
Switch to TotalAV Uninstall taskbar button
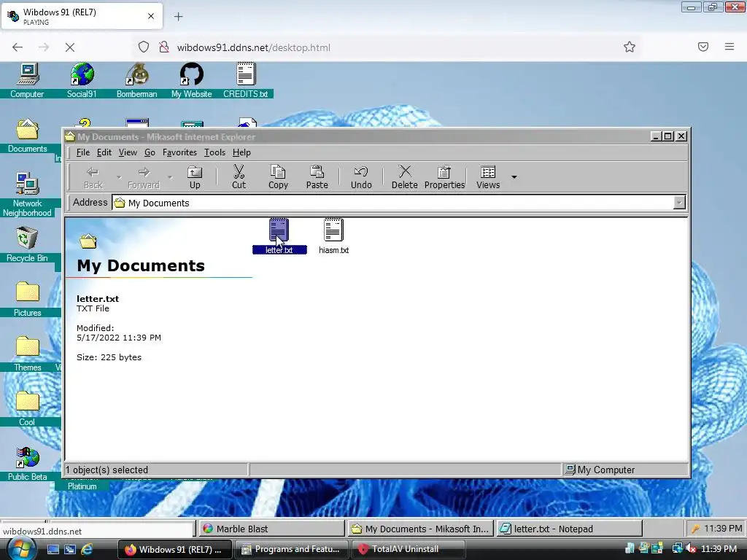coord(408,549)
